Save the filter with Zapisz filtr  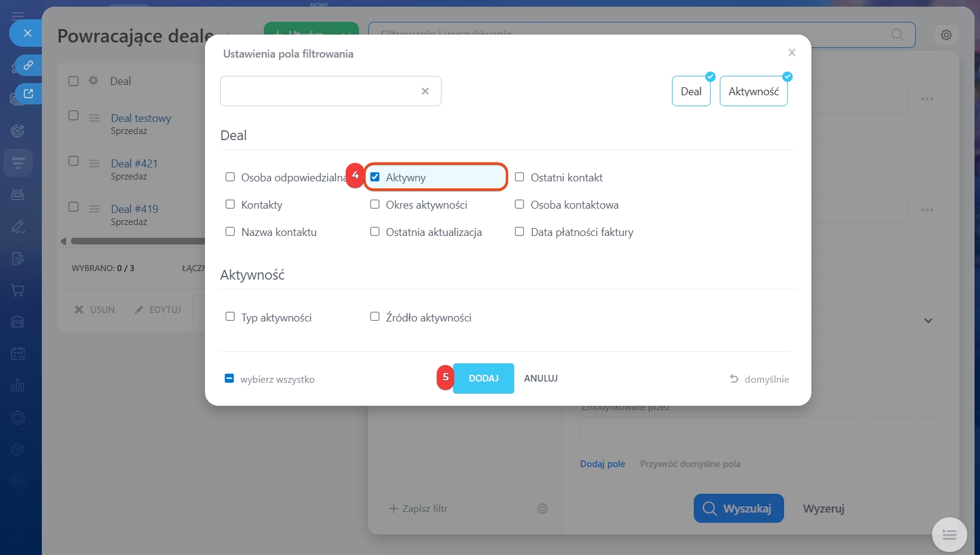coord(418,509)
